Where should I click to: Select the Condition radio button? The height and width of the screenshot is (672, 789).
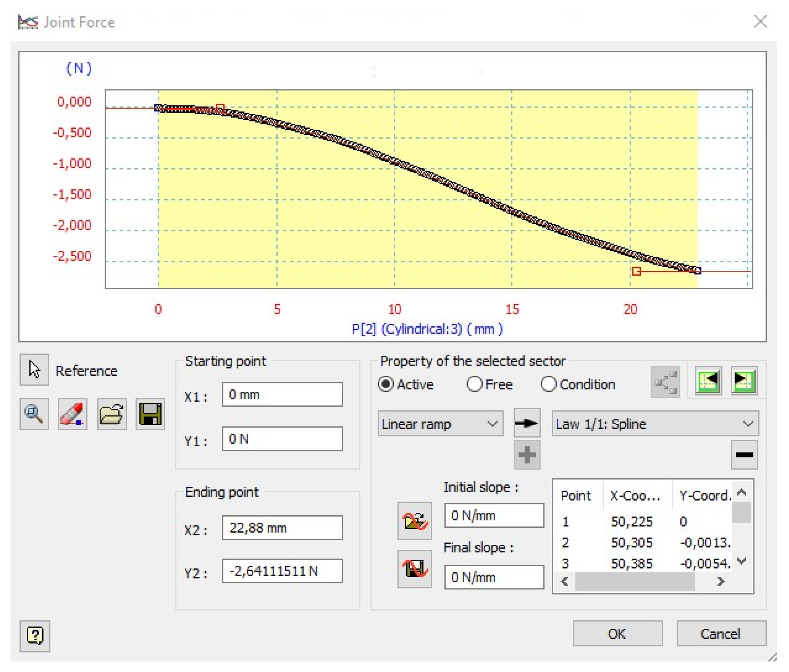[x=548, y=385]
